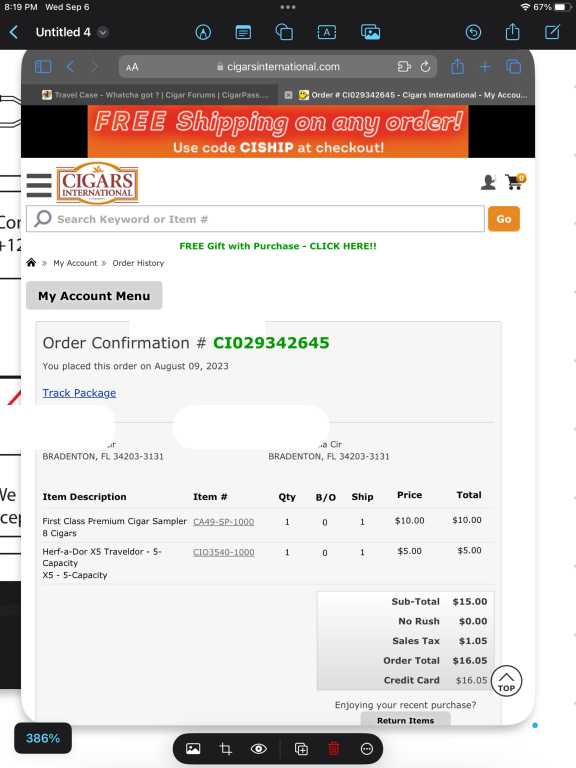
Task: Expand the Untitled 4 title dropdown
Action: point(102,32)
